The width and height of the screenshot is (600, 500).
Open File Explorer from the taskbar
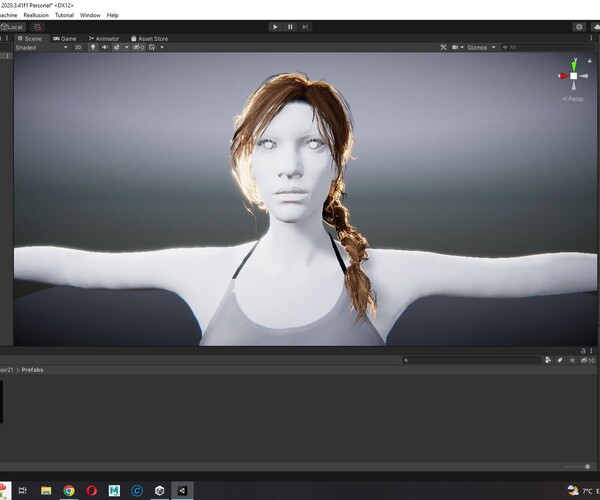click(46, 490)
